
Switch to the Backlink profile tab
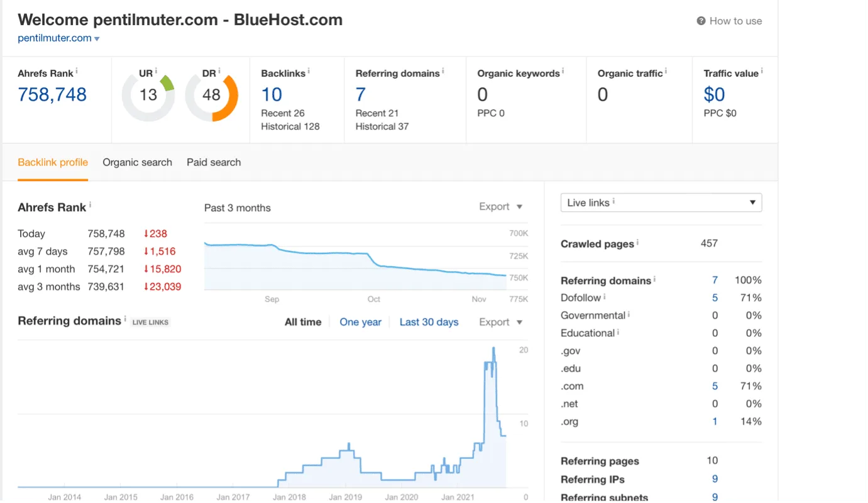coord(53,162)
